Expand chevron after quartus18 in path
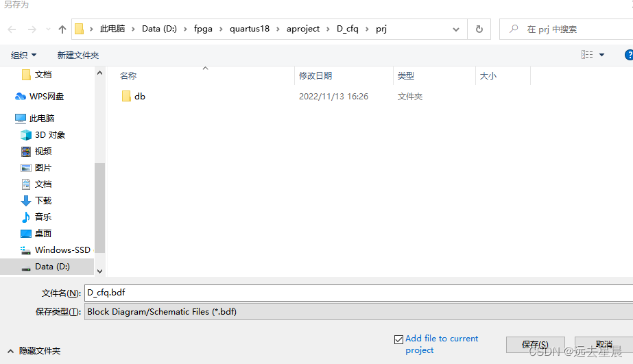This screenshot has width=633, height=364. 278,29
